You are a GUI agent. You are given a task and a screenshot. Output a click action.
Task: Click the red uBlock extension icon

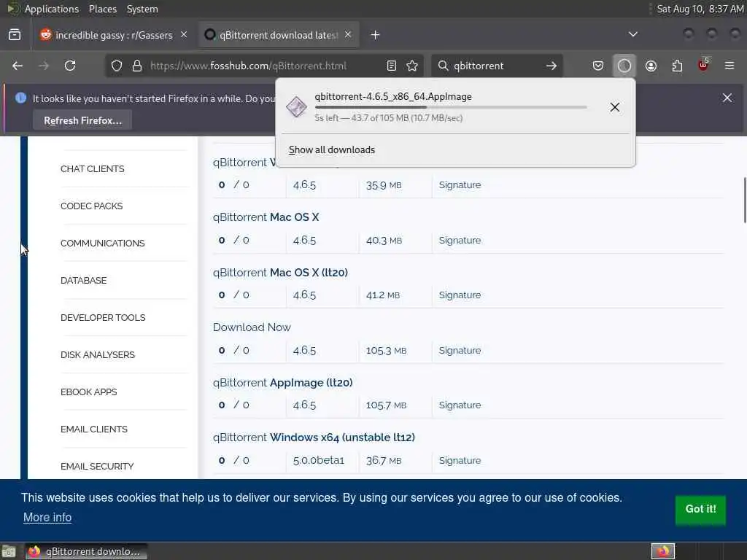click(x=703, y=65)
